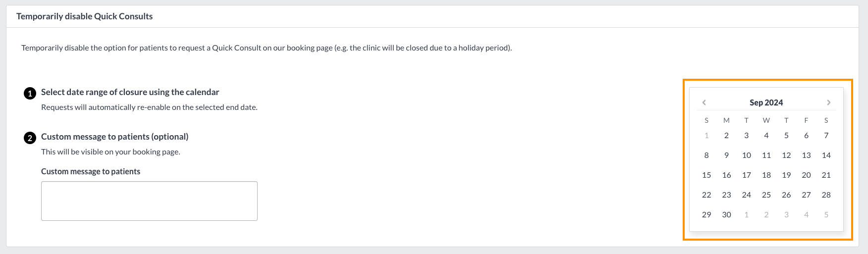Viewport: 868px width, 254px height.
Task: Click the Sep 2024 month header
Action: pos(766,102)
